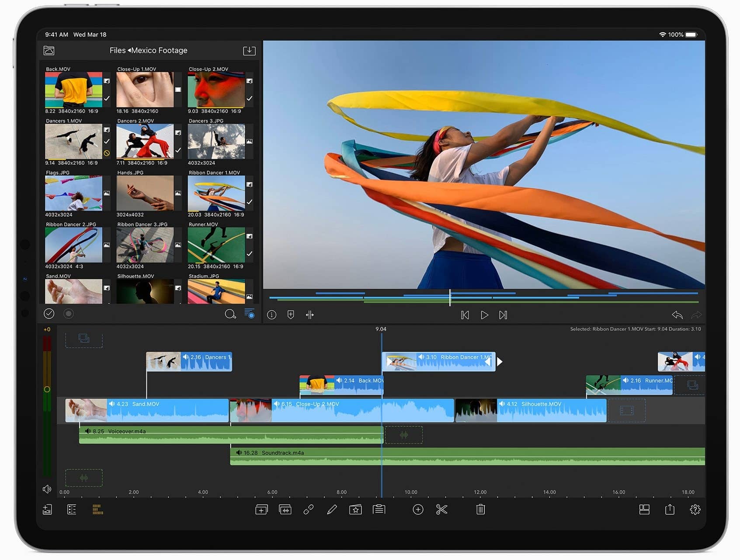
Task: Select Hands.JPG thumbnail
Action: click(x=145, y=194)
